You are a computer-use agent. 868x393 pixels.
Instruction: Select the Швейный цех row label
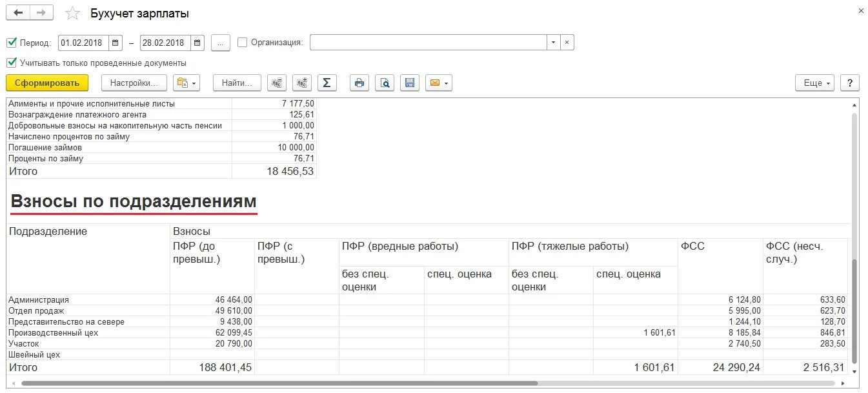pos(34,354)
